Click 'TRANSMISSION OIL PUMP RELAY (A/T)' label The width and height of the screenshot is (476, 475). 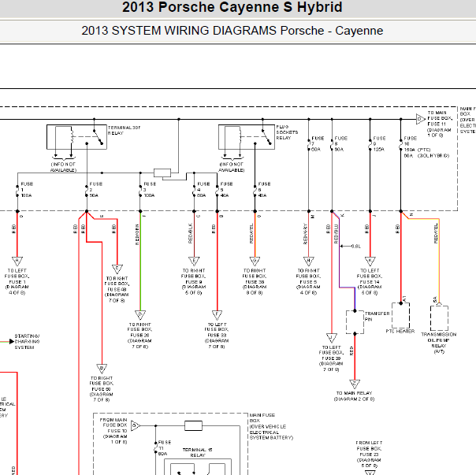tap(439, 343)
